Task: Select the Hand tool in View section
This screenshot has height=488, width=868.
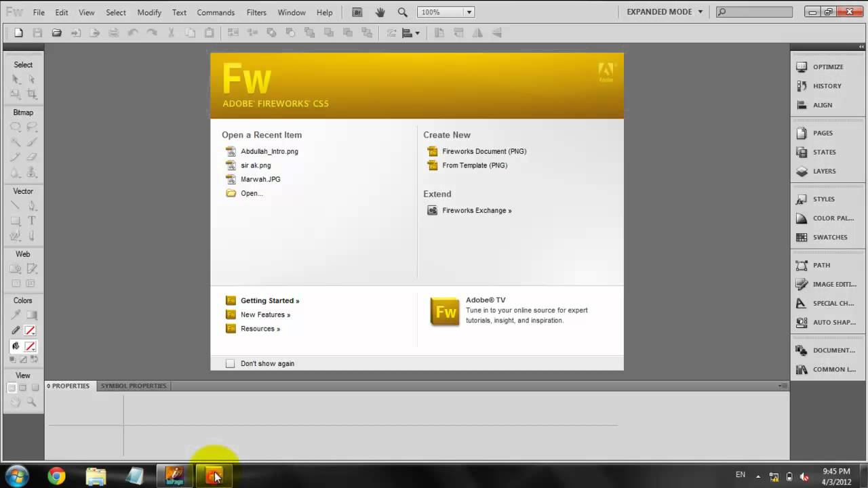Action: 16,402
